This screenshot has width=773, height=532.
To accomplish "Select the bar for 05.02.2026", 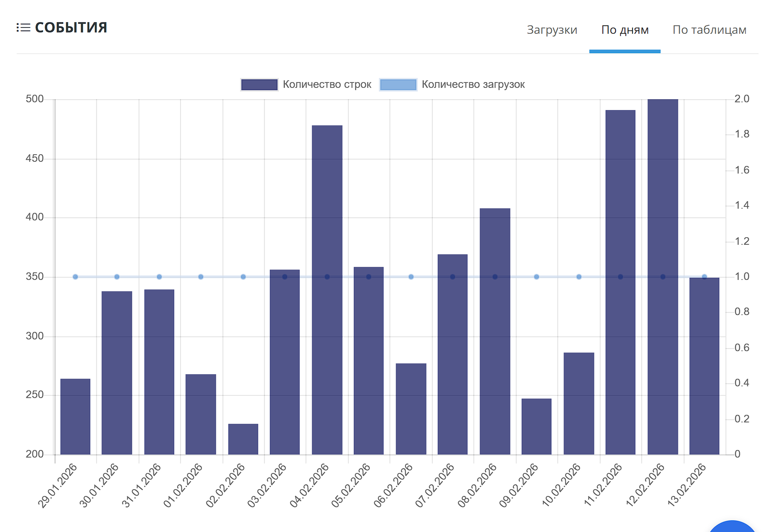I will [369, 361].
